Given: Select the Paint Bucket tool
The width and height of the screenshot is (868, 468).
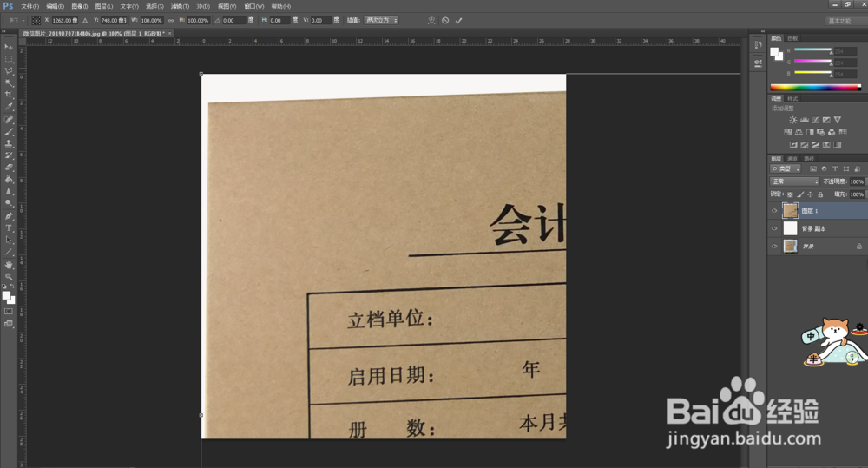Looking at the screenshot, I should click(9, 180).
